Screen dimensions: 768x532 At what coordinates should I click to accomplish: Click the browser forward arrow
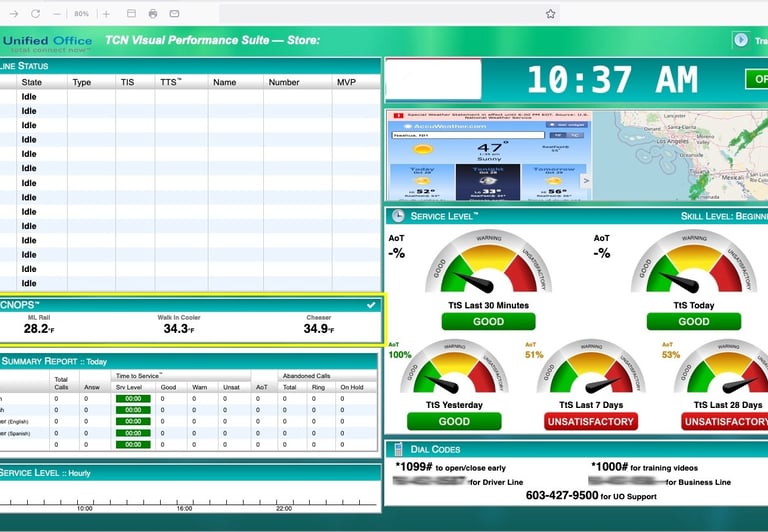14,14
